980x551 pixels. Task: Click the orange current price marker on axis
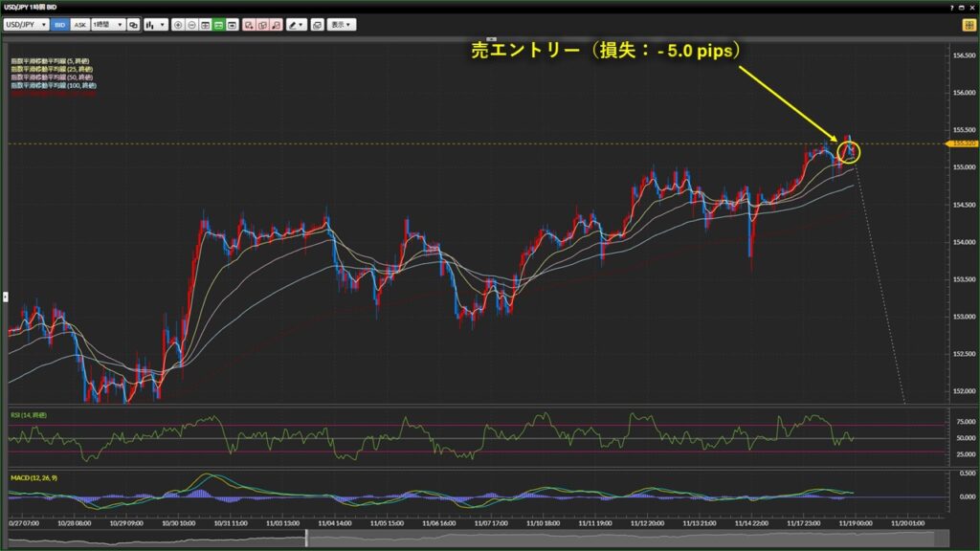click(x=963, y=144)
